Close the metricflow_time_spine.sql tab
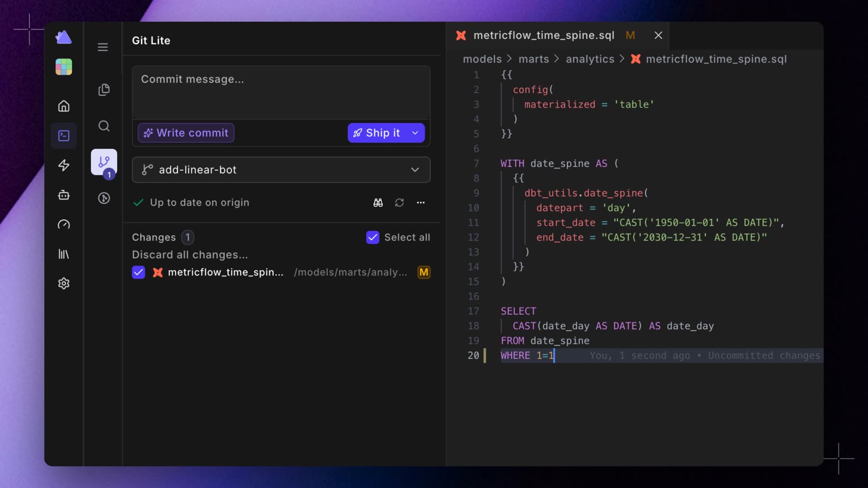 pos(658,35)
